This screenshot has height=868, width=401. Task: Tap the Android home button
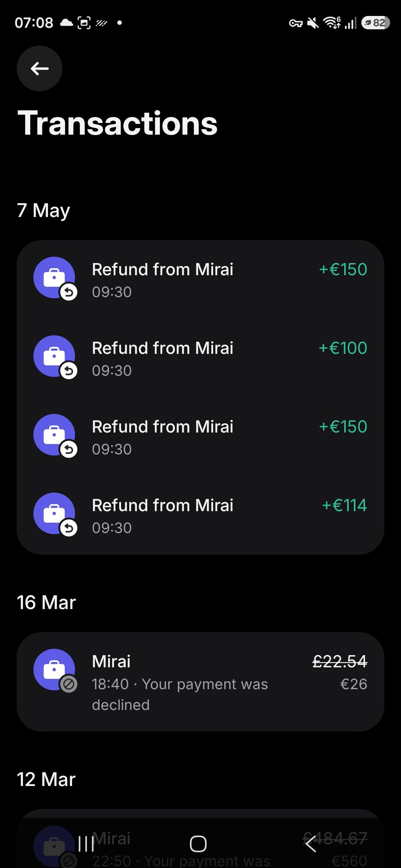[x=198, y=844]
